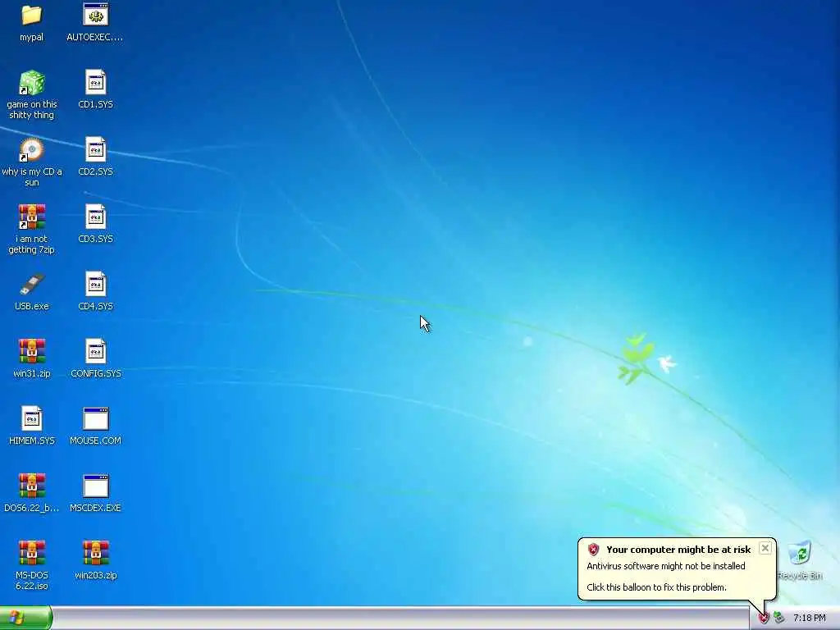Click 'Antivirus software might not be installed' text

665,566
